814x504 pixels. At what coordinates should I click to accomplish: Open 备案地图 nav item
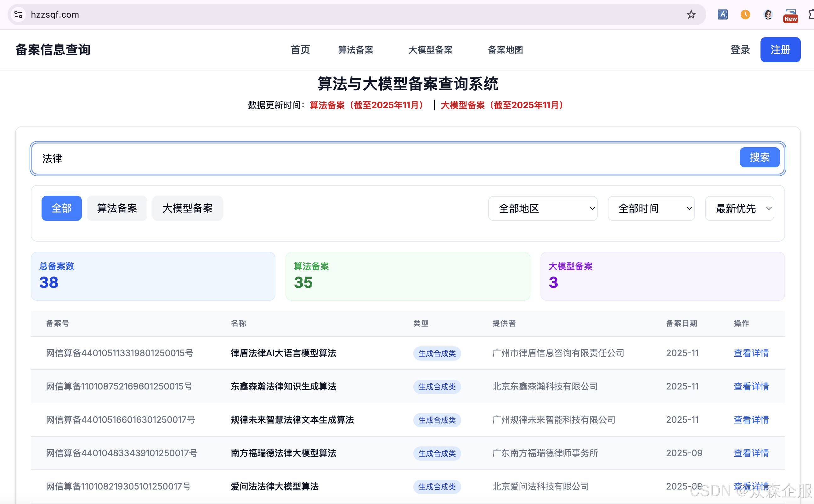505,50
